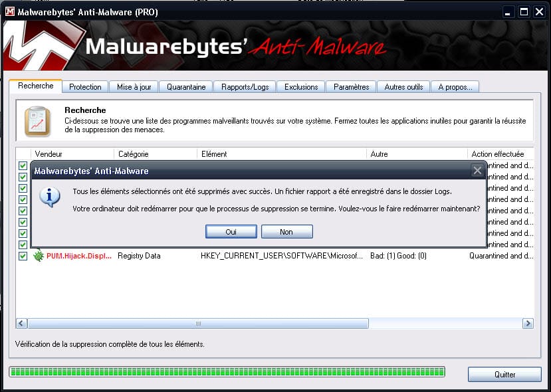
Task: Click the Vérification de la suppression status text
Action: click(x=110, y=344)
